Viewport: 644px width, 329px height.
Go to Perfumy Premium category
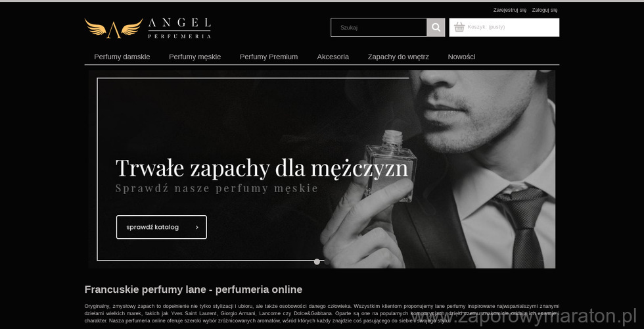tap(269, 57)
